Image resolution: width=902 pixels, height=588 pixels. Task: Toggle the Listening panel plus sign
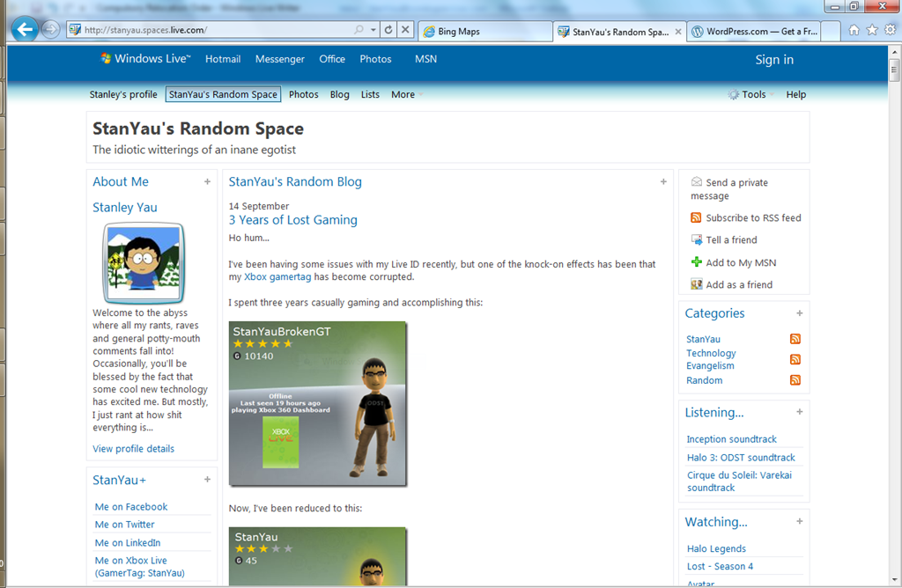pyautogui.click(x=800, y=412)
